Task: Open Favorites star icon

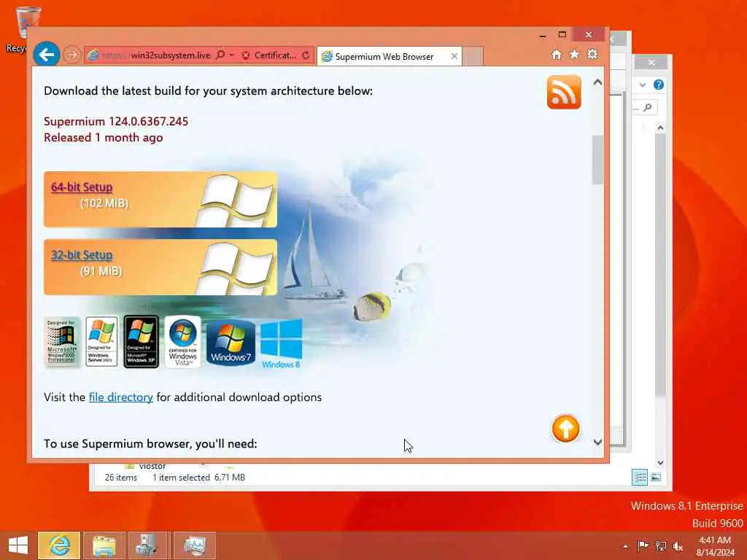Action: tap(575, 54)
